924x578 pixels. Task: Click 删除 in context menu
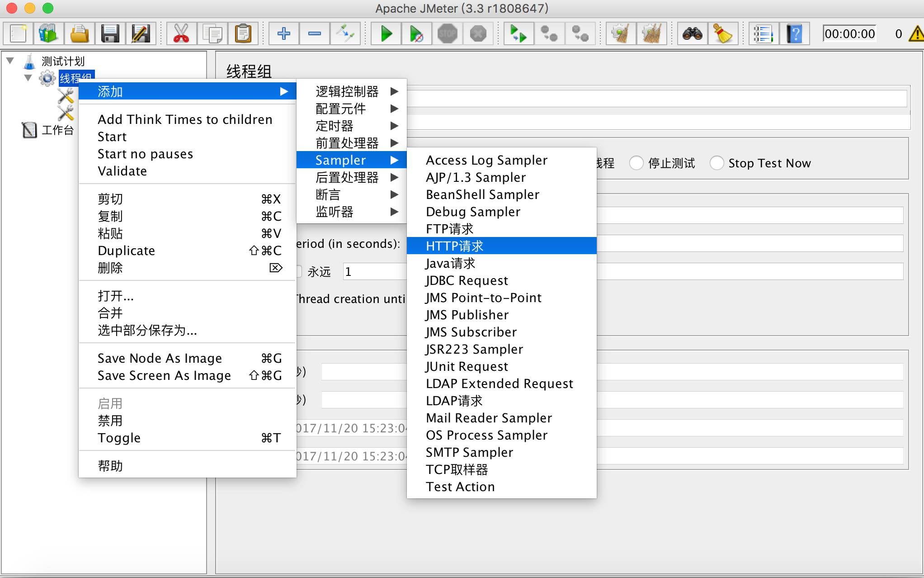pyautogui.click(x=187, y=268)
